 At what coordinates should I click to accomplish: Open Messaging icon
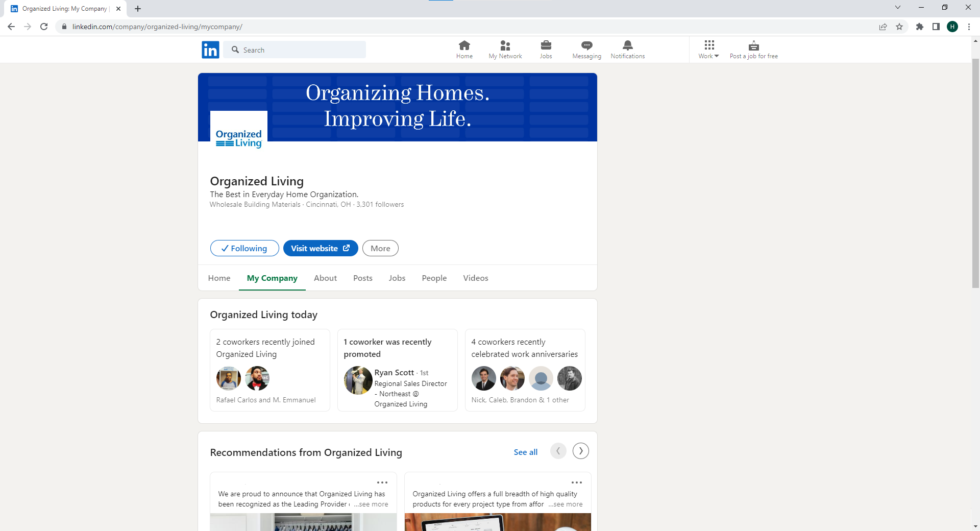[586, 50]
